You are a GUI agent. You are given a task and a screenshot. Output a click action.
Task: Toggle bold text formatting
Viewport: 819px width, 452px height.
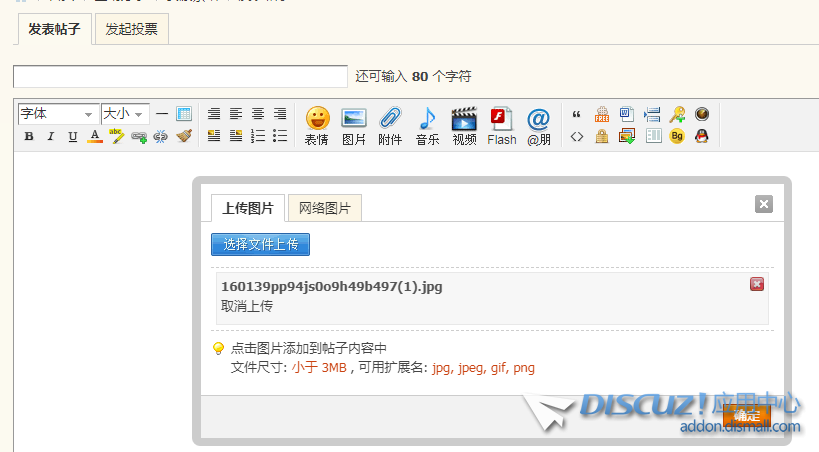(28, 137)
